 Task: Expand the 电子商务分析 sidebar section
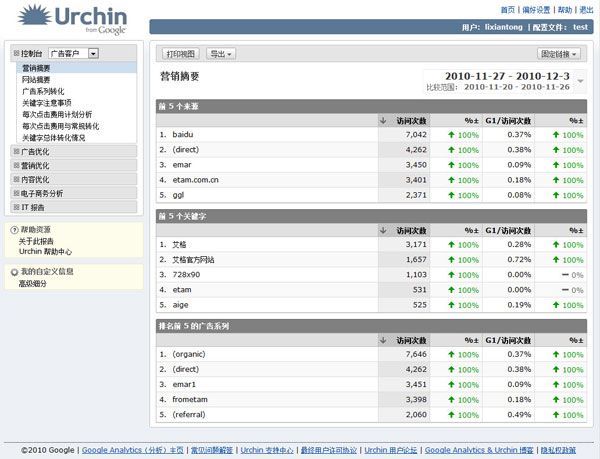(x=16, y=194)
